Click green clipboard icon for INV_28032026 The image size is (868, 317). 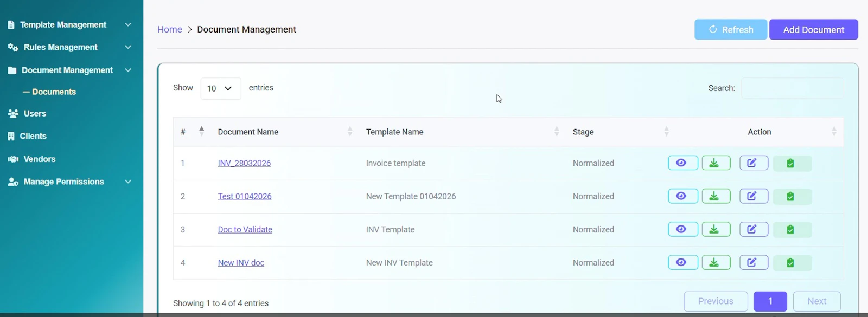click(791, 163)
